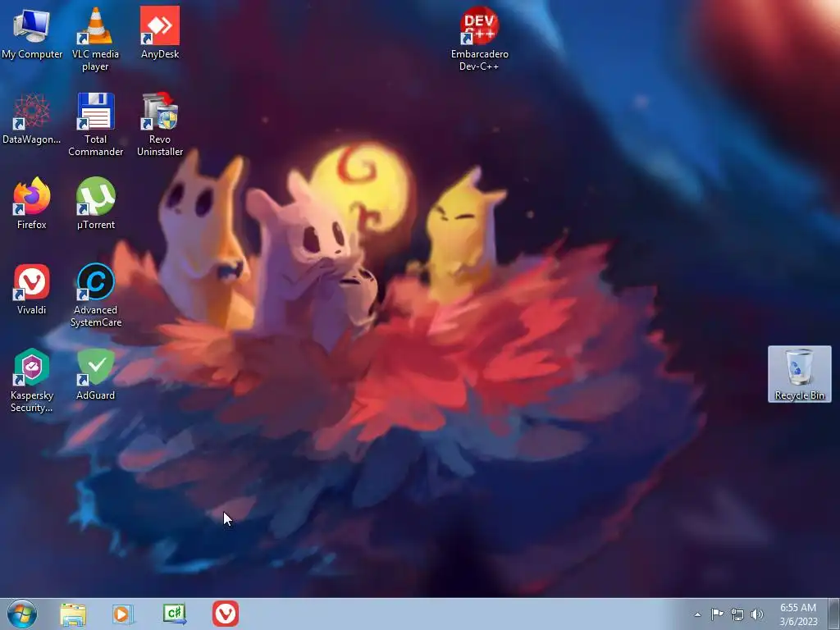Select the Recycle Bin icon
Screen dimensions: 840x630
(799, 374)
